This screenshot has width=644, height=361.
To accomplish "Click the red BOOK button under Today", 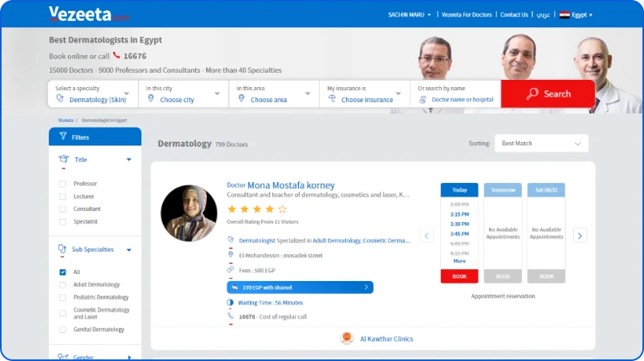I will tap(459, 276).
